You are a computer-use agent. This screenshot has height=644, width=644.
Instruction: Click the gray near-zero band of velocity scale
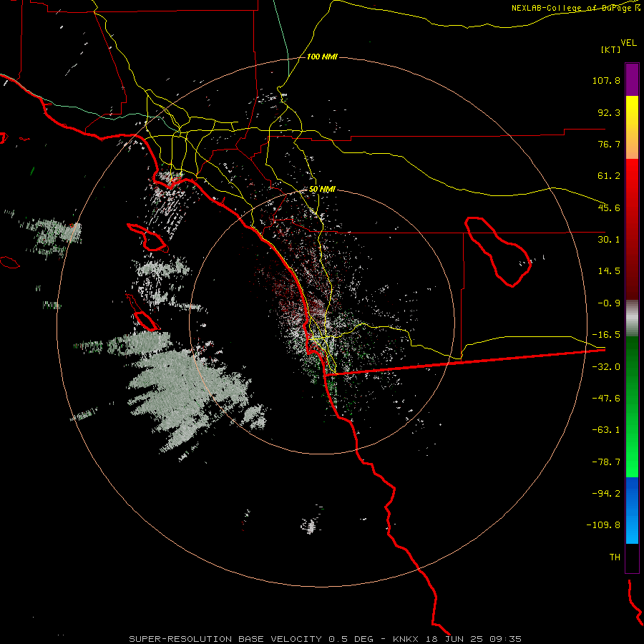632,318
